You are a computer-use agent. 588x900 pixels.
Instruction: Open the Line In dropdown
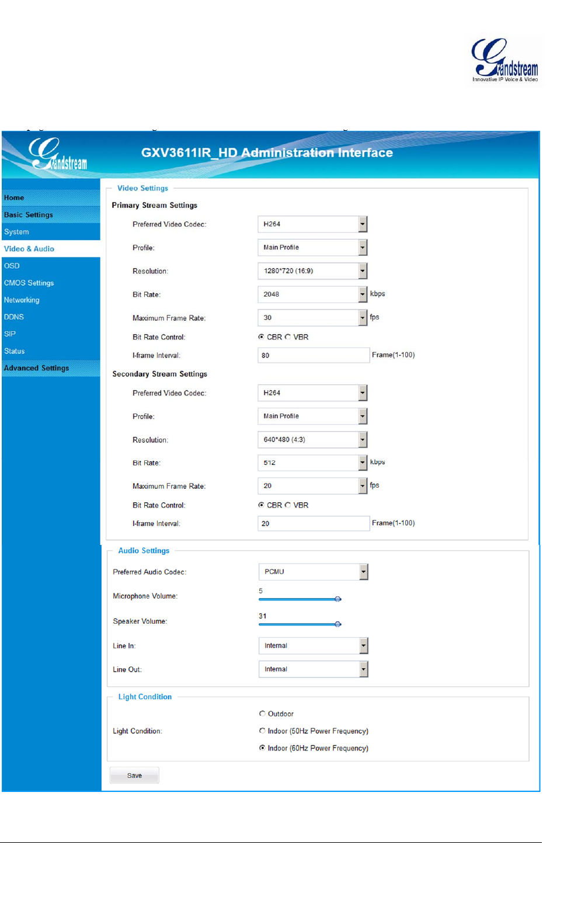314,645
